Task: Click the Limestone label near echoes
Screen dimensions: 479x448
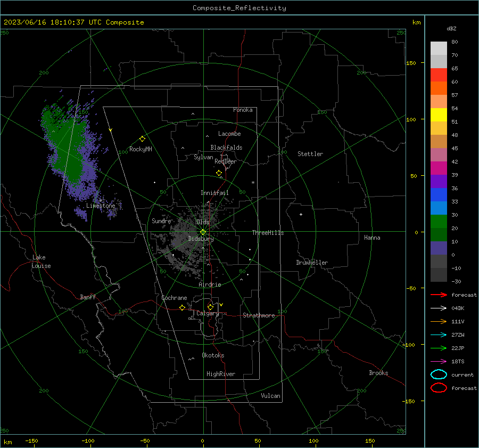Action: pyautogui.click(x=101, y=206)
